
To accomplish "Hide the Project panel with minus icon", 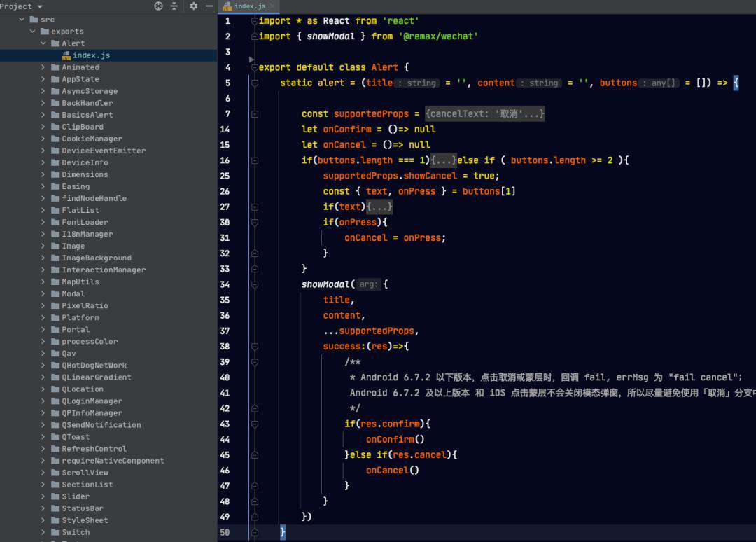I will click(x=209, y=6).
